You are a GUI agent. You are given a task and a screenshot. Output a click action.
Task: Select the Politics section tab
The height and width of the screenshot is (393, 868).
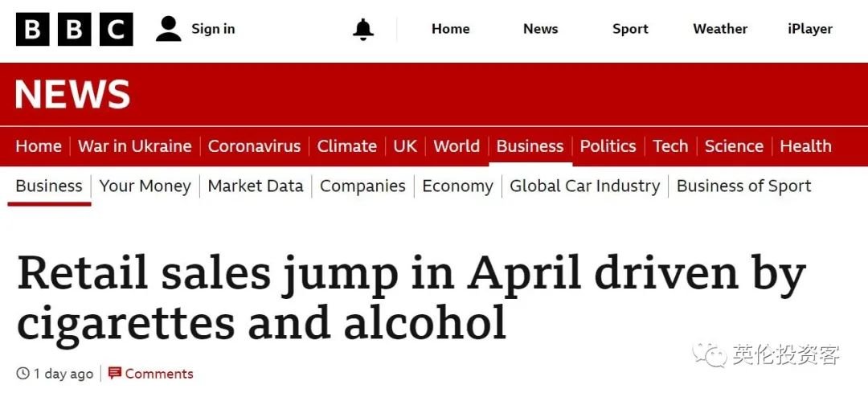[x=608, y=146]
